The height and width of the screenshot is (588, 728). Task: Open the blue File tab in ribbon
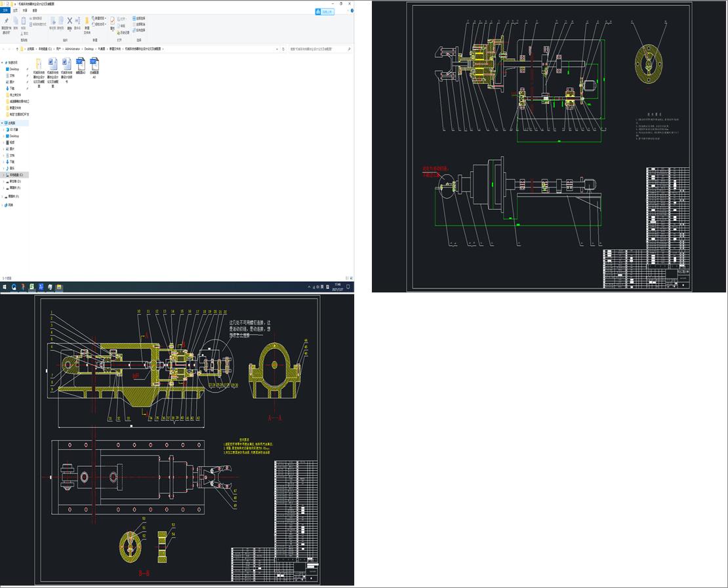(x=5, y=10)
